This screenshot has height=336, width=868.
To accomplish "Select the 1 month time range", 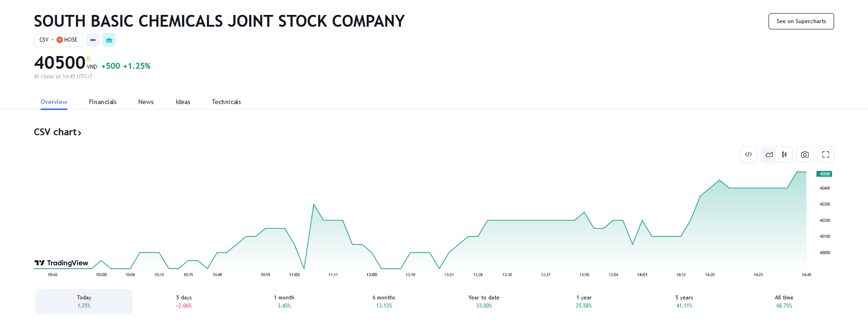I will click(284, 301).
